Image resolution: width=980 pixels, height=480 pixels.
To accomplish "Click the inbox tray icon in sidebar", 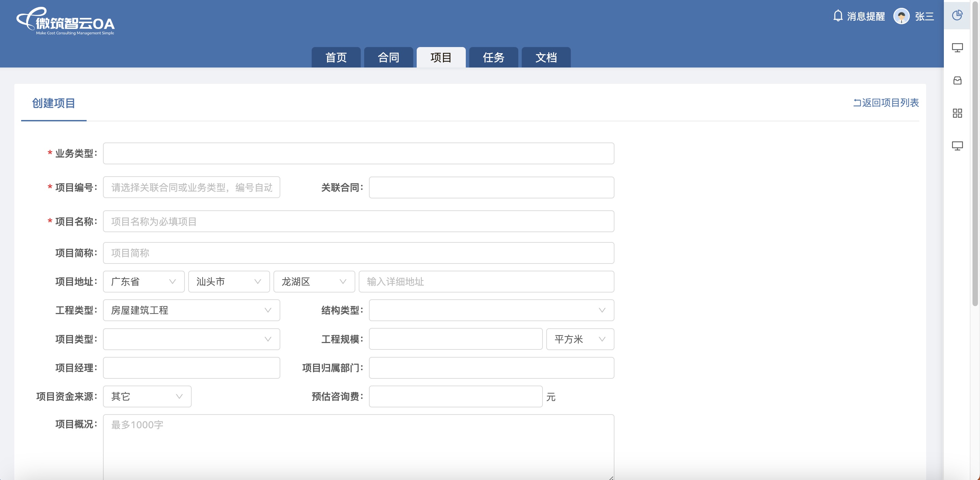I will tap(957, 80).
